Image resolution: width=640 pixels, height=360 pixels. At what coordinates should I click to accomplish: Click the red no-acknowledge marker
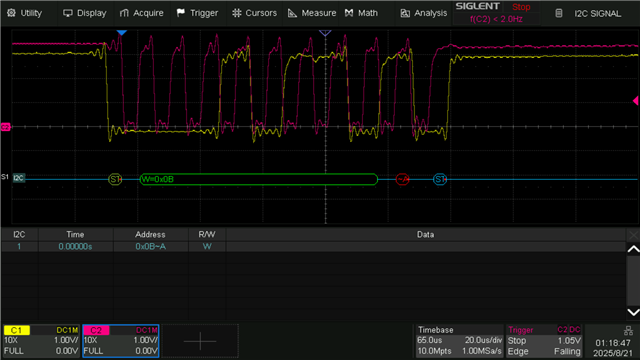[402, 179]
